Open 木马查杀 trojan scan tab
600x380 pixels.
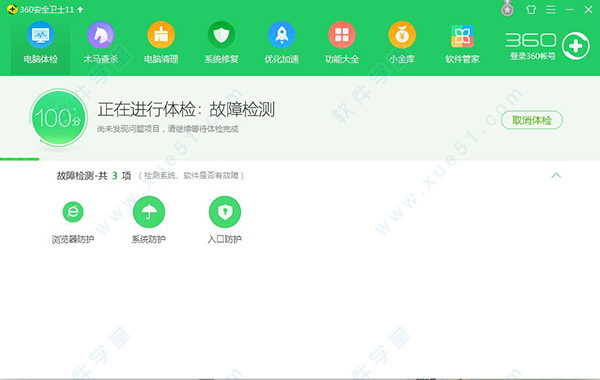pyautogui.click(x=101, y=43)
